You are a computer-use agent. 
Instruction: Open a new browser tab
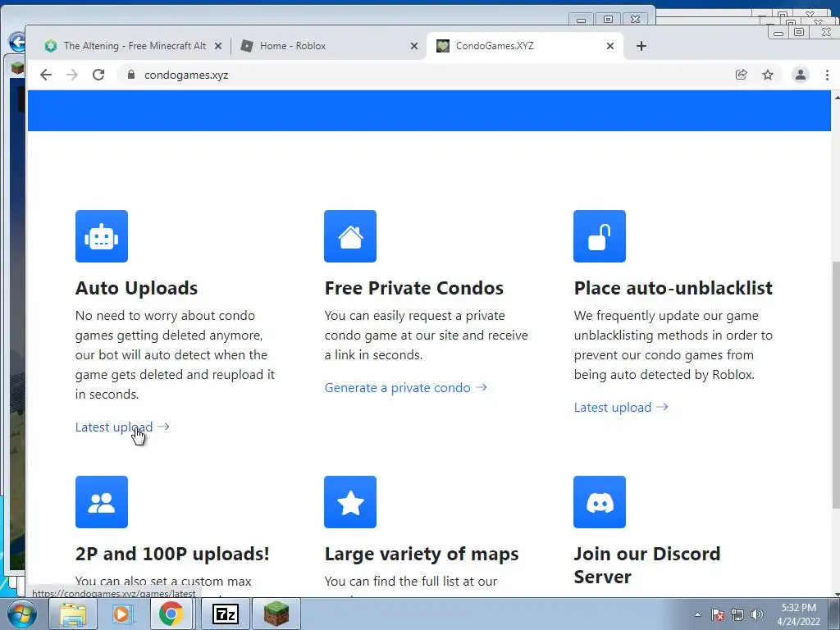pyautogui.click(x=641, y=46)
